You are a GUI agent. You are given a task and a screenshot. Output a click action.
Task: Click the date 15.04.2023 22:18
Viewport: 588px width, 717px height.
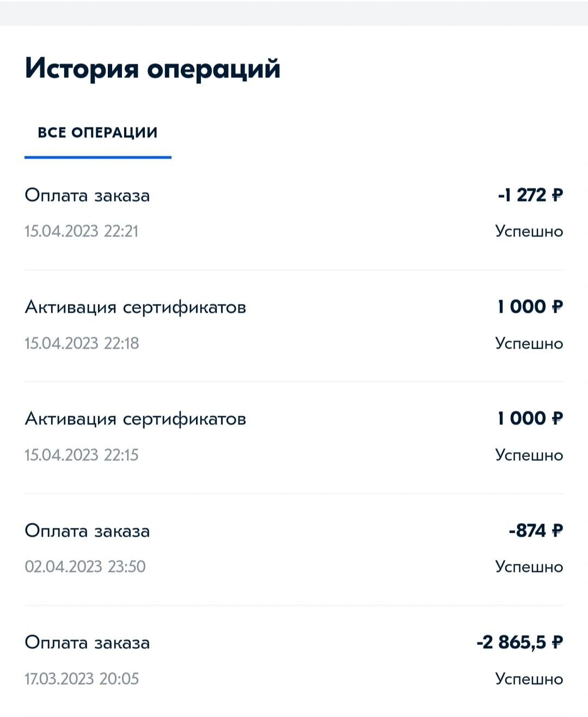click(x=82, y=343)
